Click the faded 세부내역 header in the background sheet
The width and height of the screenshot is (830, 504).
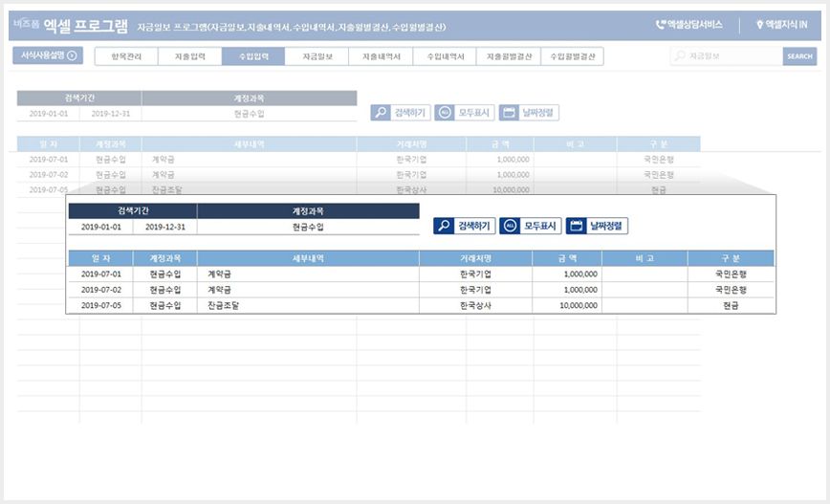pos(250,144)
